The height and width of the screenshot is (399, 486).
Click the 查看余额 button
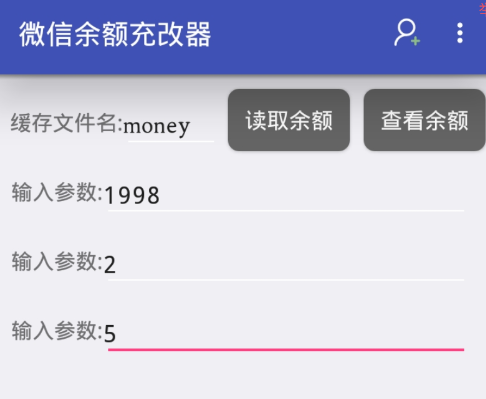424,120
